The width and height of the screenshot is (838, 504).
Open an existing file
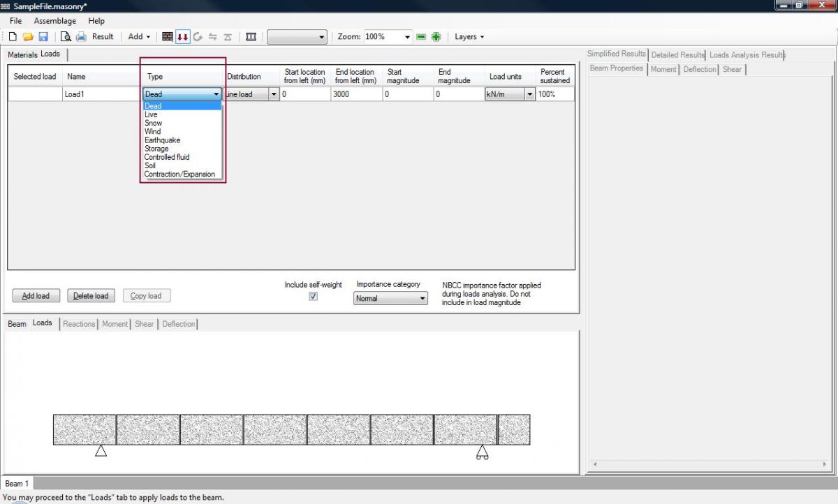(x=28, y=36)
